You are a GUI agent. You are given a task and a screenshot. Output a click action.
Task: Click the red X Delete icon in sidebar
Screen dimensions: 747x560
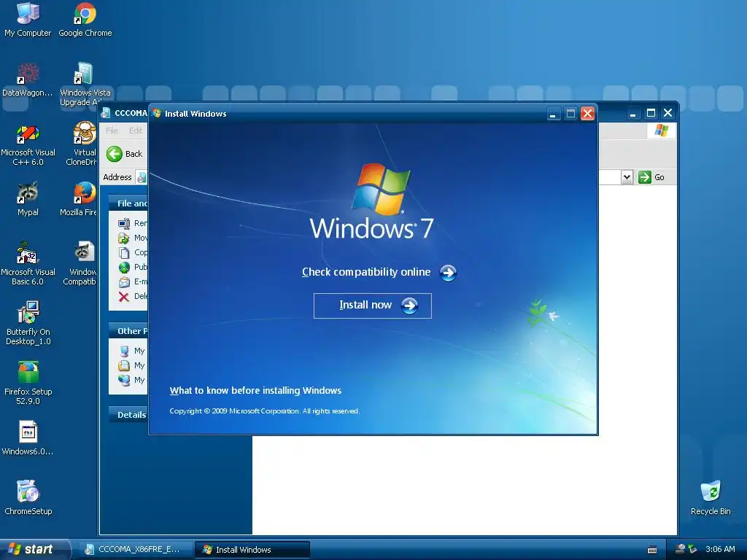pyautogui.click(x=124, y=297)
